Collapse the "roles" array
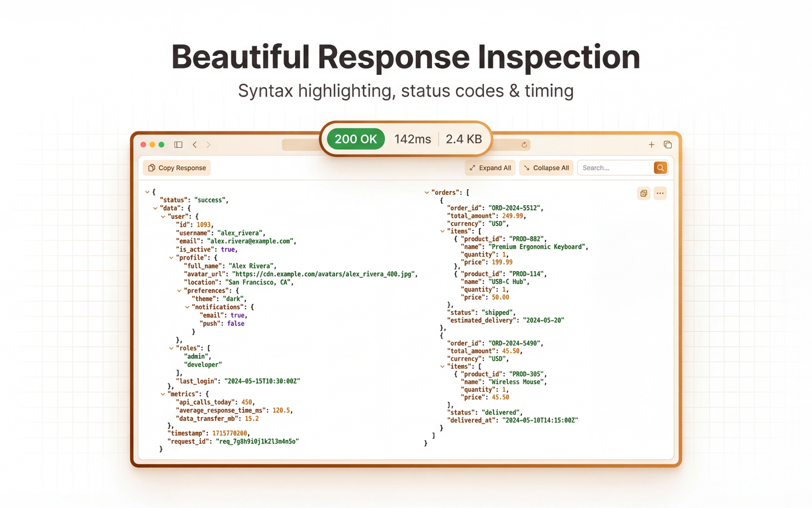 tap(171, 349)
